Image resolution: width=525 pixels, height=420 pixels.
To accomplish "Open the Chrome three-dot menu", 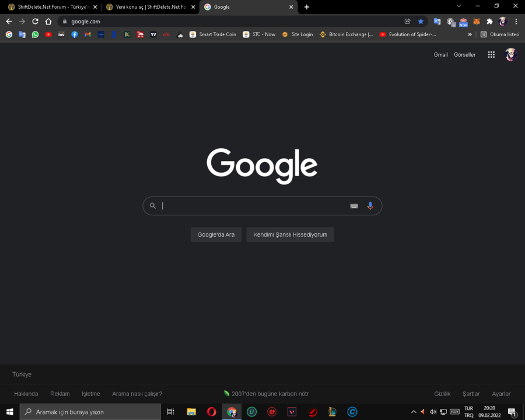I will pos(516,22).
